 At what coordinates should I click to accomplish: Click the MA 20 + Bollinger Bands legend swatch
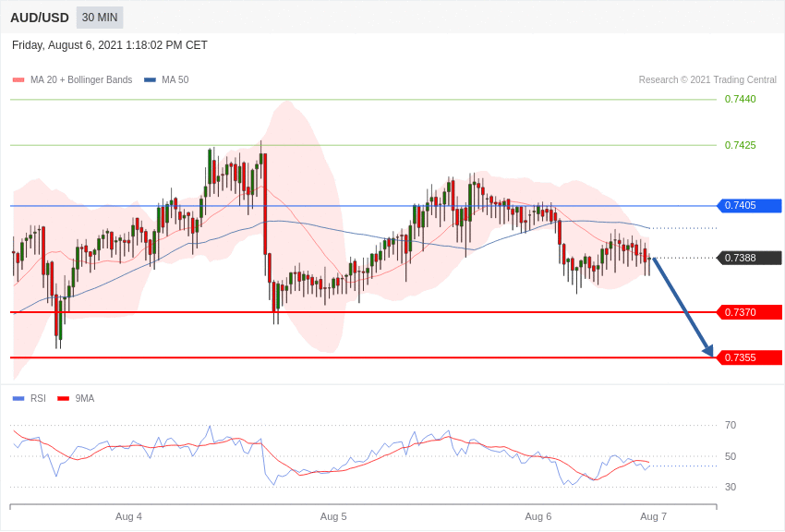pos(18,80)
